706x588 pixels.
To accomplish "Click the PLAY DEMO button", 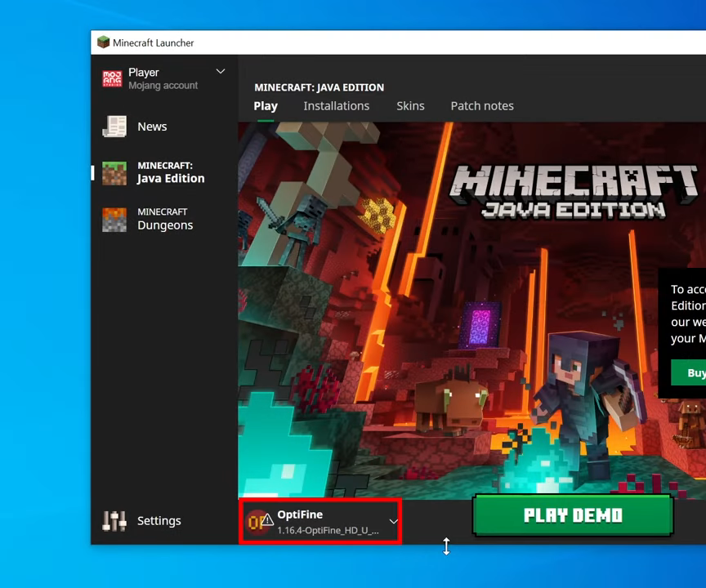I will [x=573, y=515].
